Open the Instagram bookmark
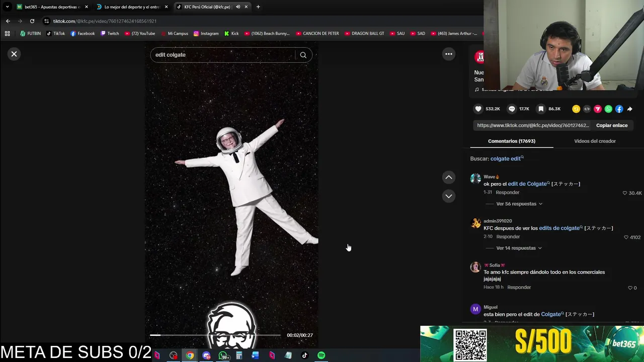This screenshot has width=644, height=362. click(x=206, y=34)
